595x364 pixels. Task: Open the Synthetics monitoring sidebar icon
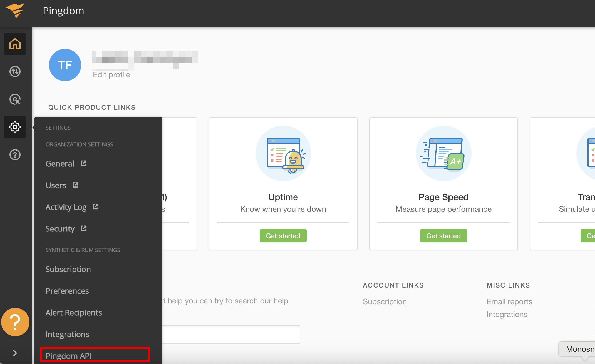15,71
